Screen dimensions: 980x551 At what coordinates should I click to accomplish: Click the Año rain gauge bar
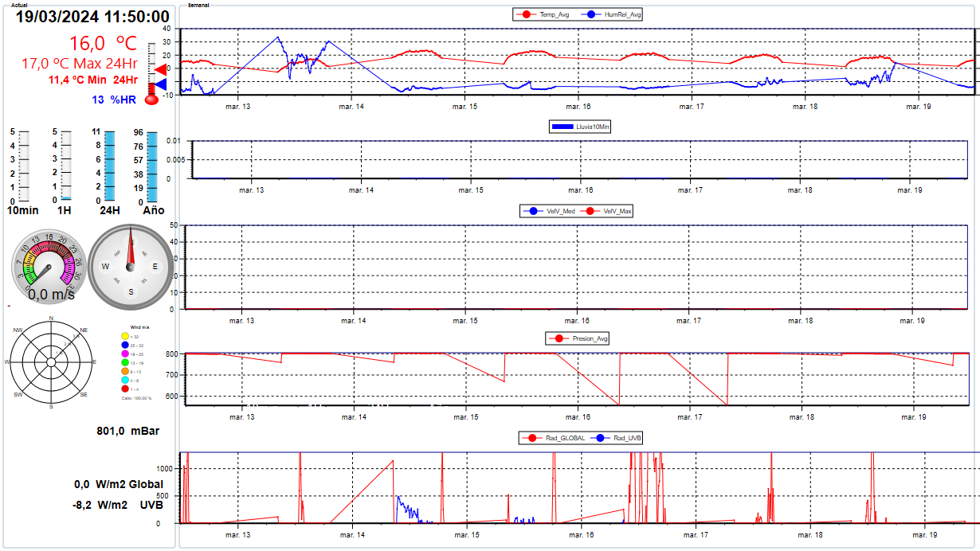pos(153,166)
